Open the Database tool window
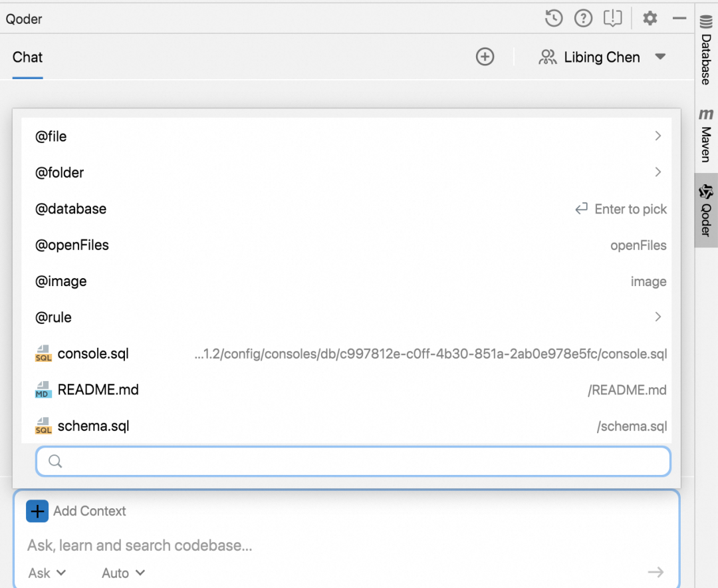The height and width of the screenshot is (588, 718). [706, 51]
